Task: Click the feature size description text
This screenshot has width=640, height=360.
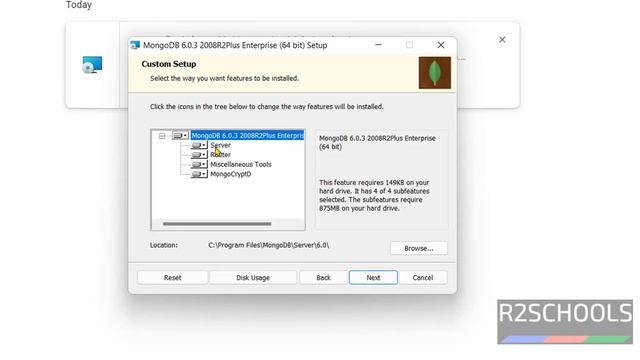Action: [374, 196]
